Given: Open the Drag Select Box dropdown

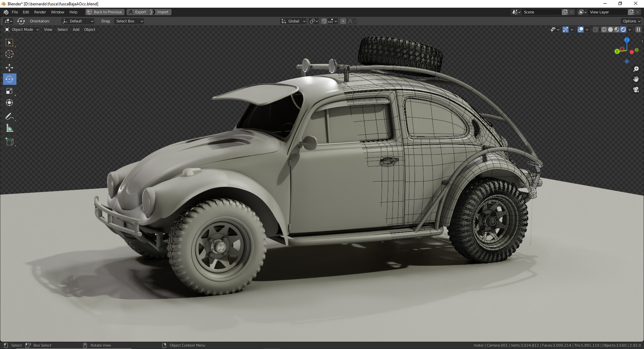Looking at the screenshot, I should [129, 21].
